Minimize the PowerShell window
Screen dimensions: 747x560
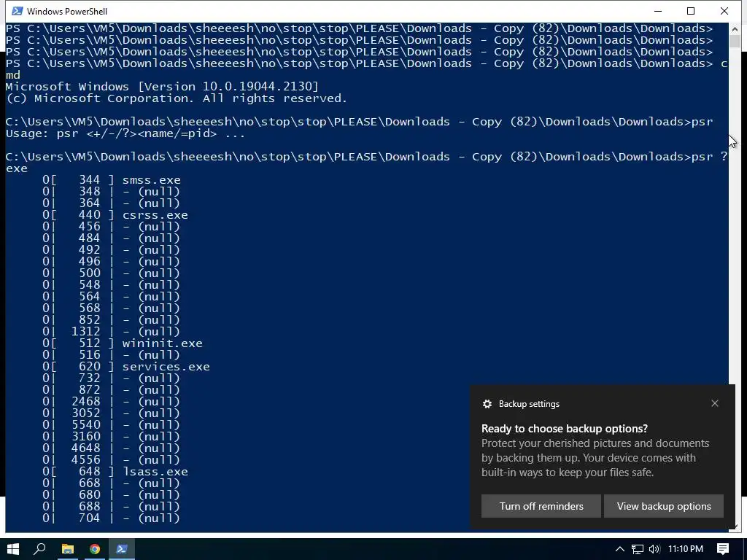658,11
